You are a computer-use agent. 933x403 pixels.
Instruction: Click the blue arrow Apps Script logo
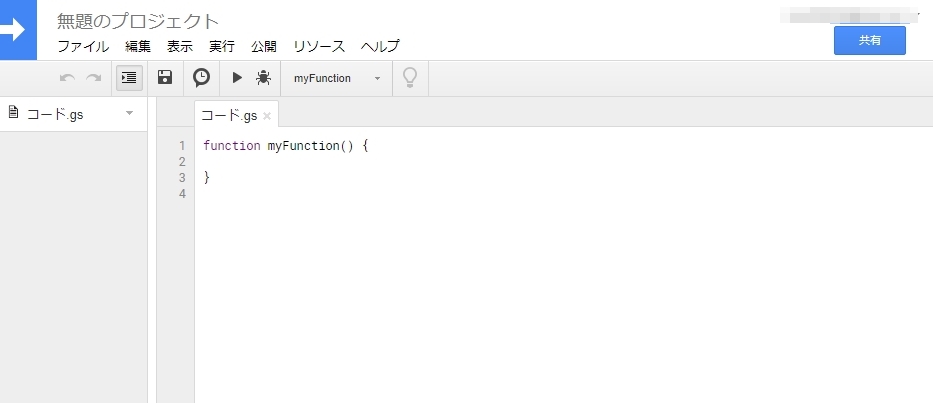18,30
